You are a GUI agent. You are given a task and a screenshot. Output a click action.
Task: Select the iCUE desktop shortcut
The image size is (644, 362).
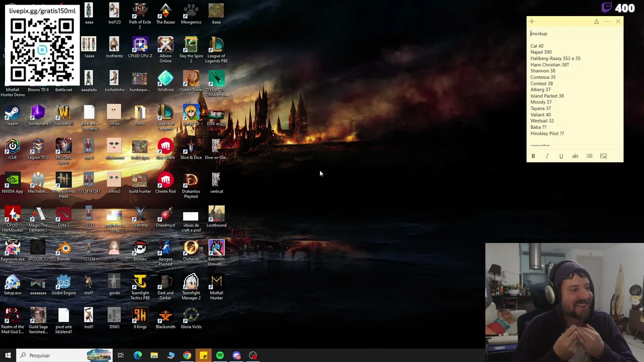13,149
